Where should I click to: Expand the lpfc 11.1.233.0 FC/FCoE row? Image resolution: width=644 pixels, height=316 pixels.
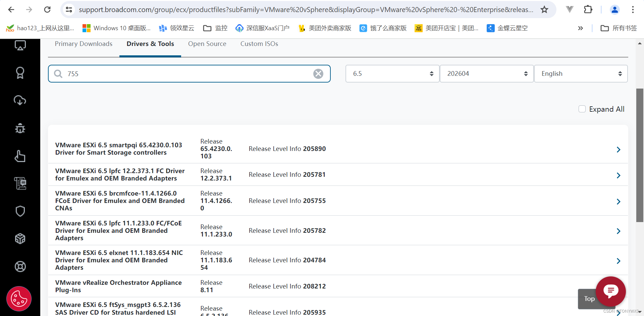[619, 231]
